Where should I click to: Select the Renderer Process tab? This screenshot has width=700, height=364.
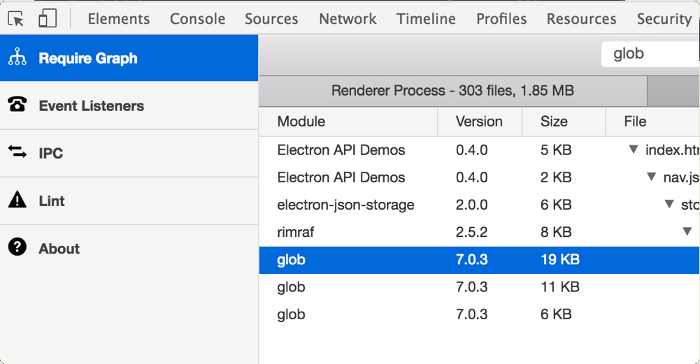pos(453,91)
